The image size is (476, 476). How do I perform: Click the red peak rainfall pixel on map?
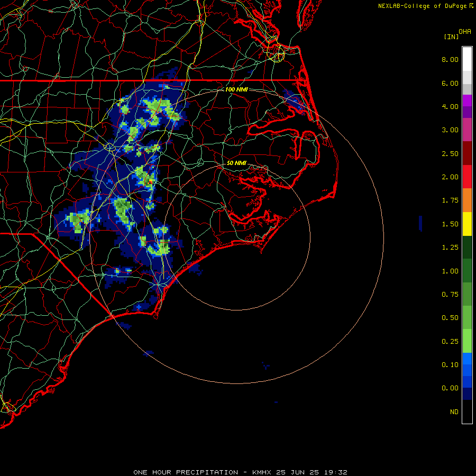[150, 182]
